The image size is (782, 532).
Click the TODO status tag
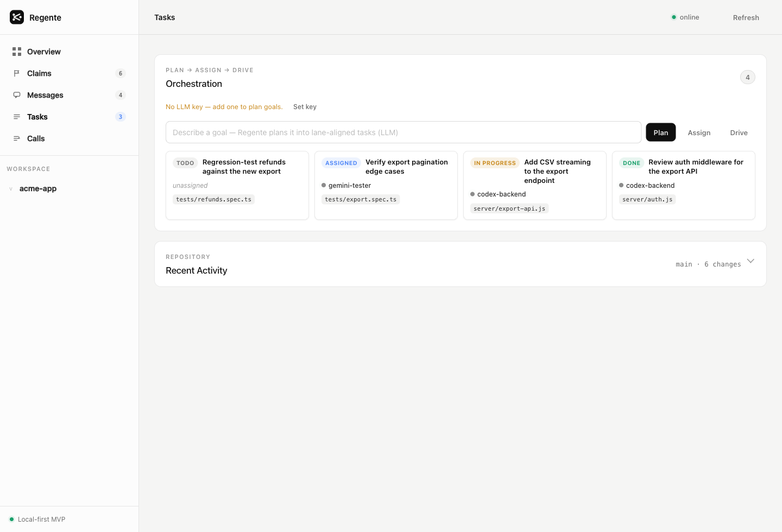pos(185,163)
